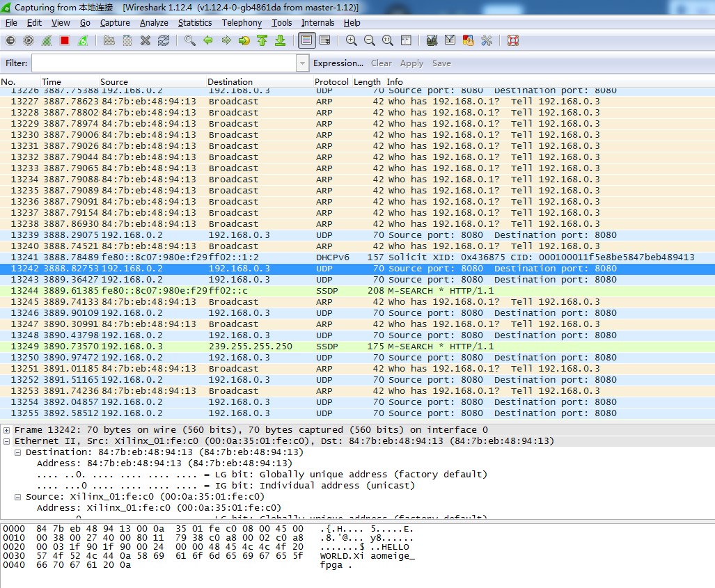Open the capture options icon

pyautogui.click(x=29, y=40)
